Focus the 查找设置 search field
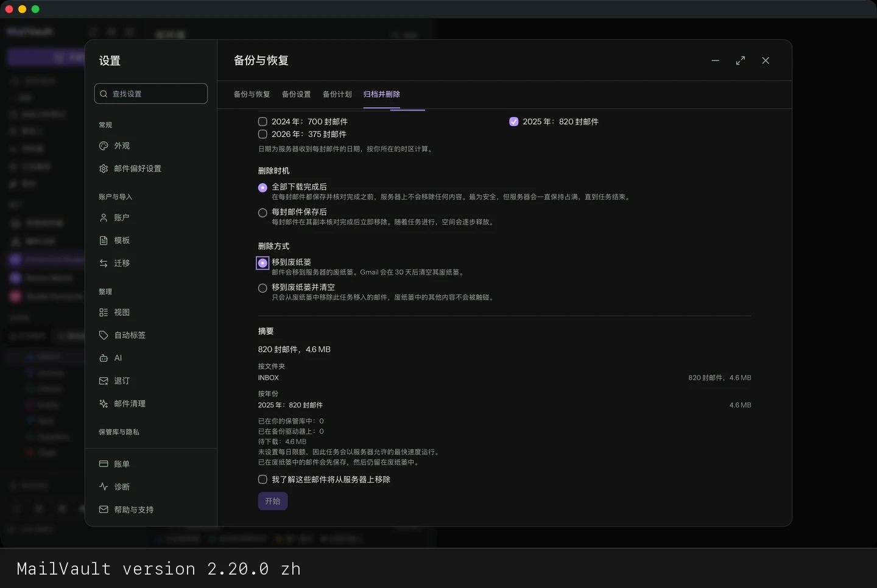The width and height of the screenshot is (877, 588). point(151,94)
